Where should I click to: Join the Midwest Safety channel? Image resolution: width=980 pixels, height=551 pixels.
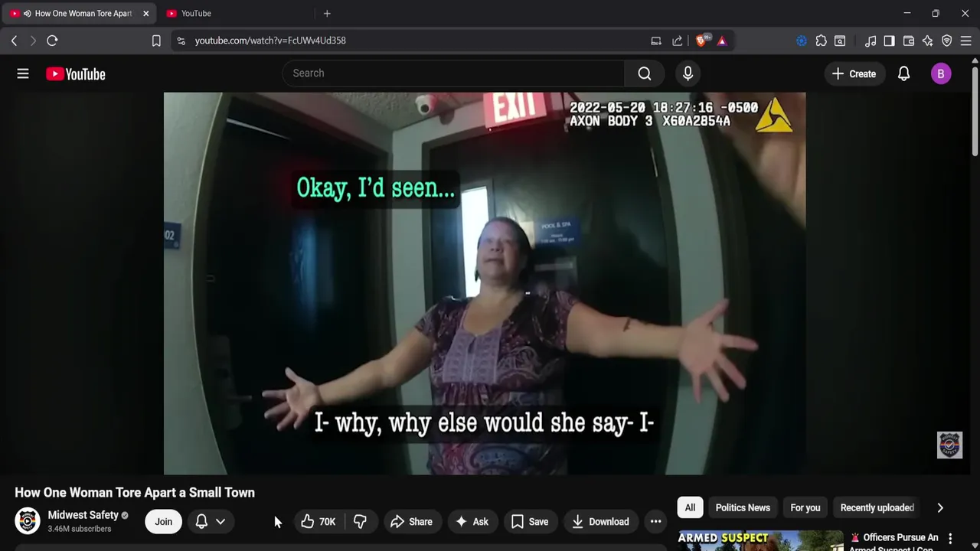click(164, 522)
